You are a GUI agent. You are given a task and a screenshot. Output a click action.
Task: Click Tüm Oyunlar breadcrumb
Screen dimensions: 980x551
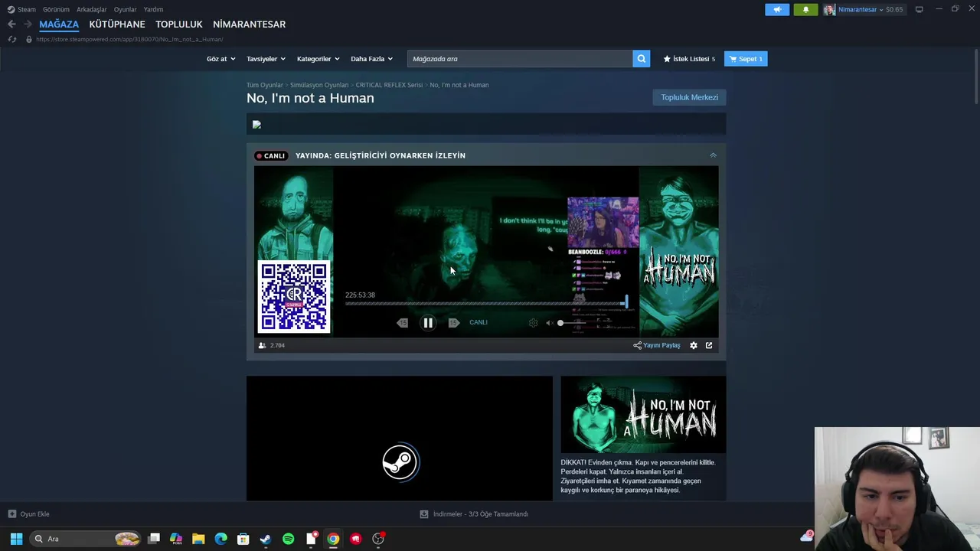coord(265,85)
